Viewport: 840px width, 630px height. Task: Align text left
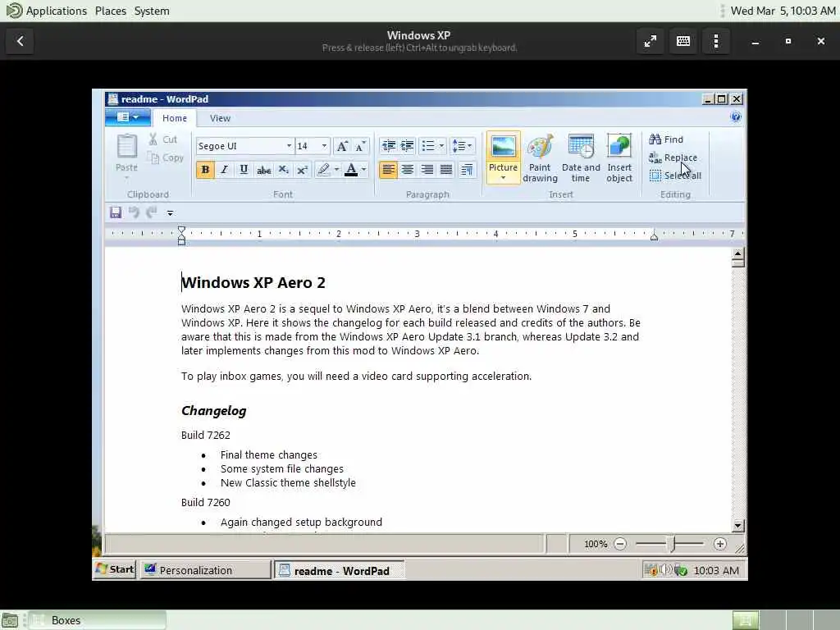click(388, 170)
